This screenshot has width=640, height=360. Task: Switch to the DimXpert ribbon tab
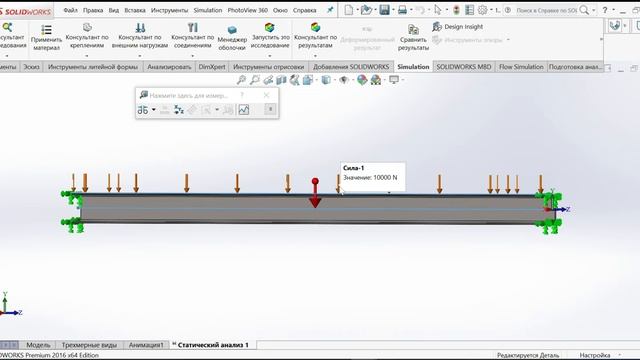coord(212,67)
